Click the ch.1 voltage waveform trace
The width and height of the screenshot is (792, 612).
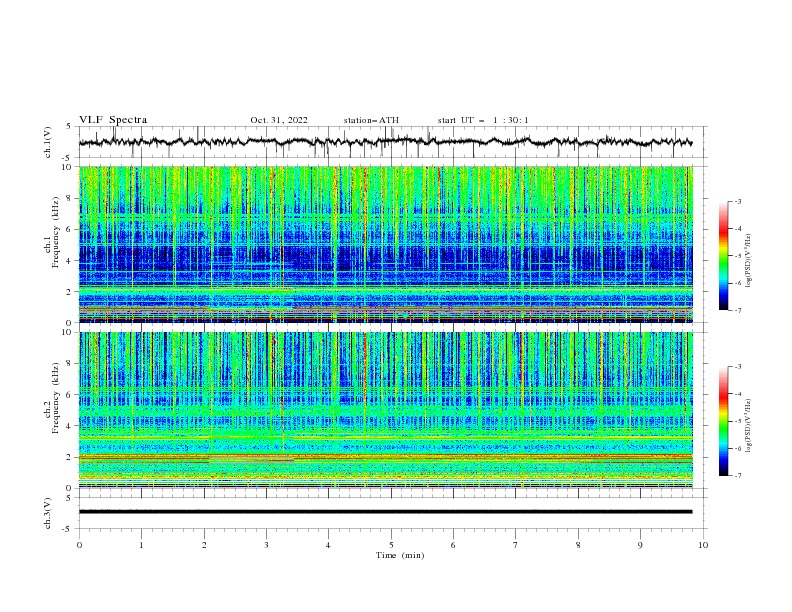pos(385,142)
